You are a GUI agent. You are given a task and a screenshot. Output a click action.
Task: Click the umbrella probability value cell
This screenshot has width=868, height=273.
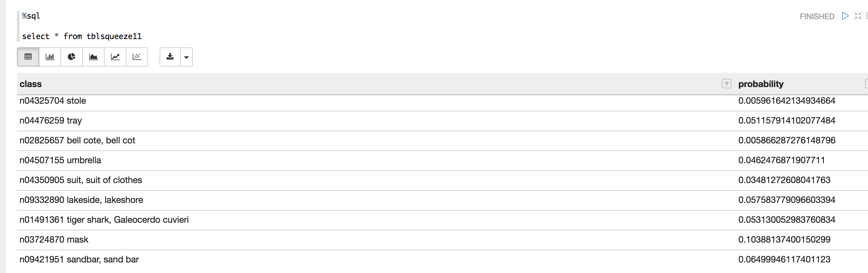[781, 160]
